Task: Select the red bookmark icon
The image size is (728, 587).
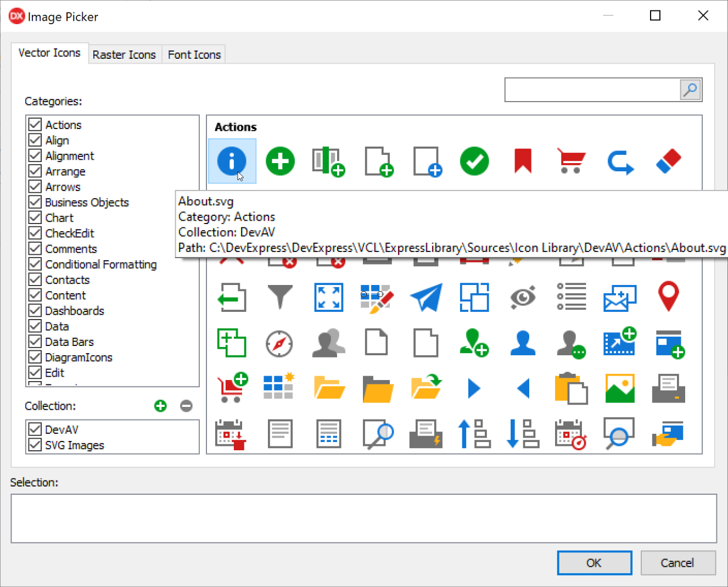Action: point(523,161)
